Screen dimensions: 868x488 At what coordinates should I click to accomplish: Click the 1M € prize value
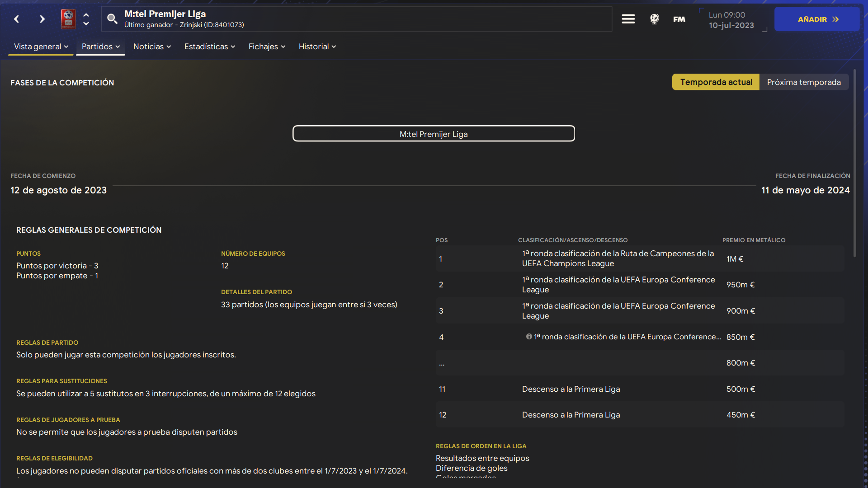tap(735, 259)
